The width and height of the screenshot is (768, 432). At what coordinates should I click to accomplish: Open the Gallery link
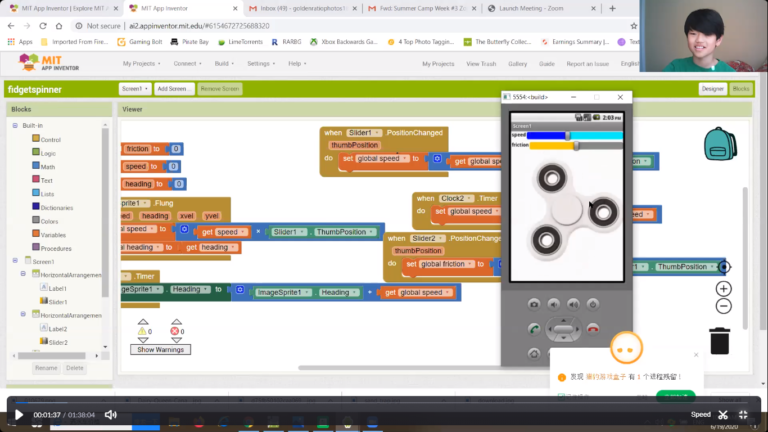coord(517,64)
